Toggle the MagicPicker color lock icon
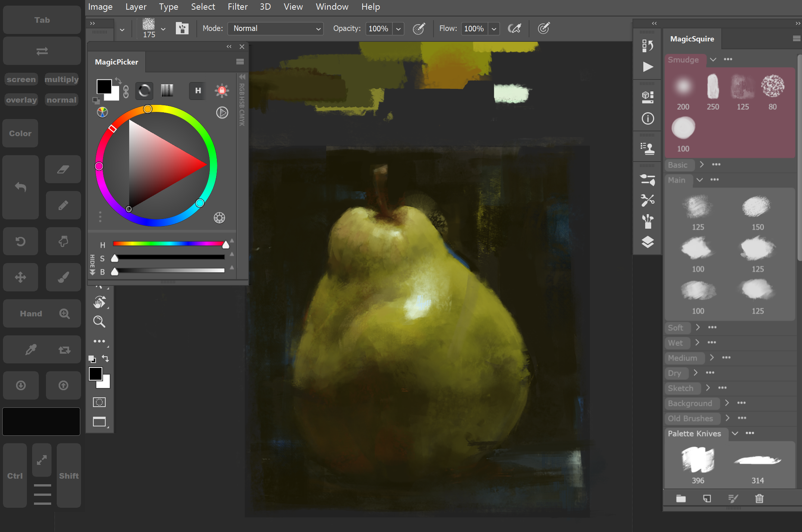Viewport: 802px width, 532px height. tap(222, 90)
